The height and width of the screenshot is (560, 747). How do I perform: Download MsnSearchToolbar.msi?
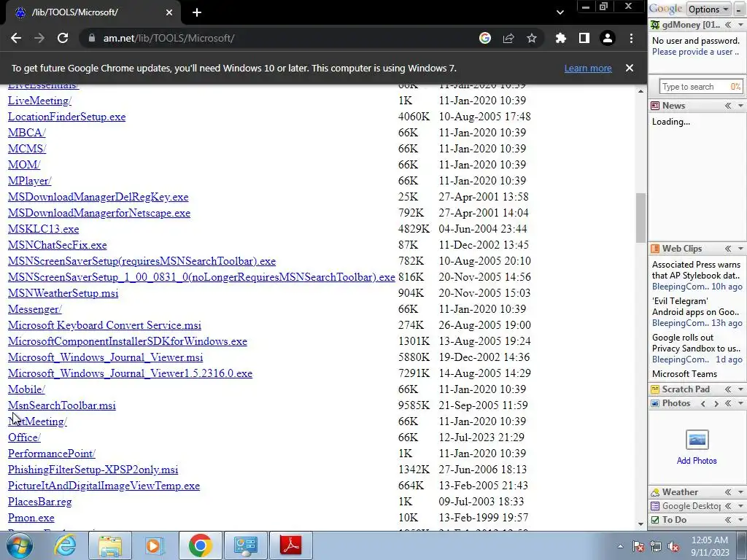62,405
